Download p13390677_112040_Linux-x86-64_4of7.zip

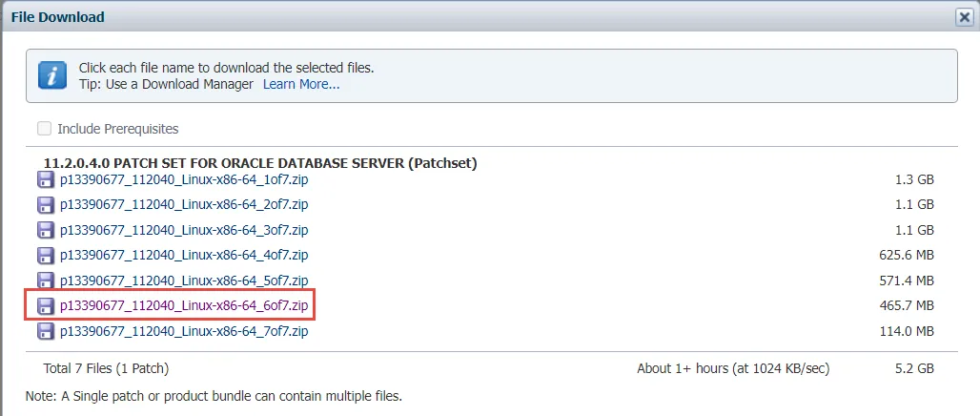click(x=184, y=256)
